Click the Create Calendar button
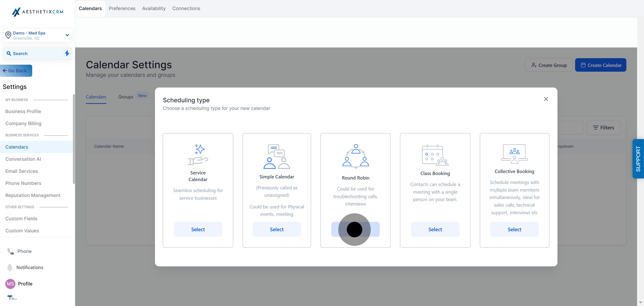644x306 pixels. 600,65
